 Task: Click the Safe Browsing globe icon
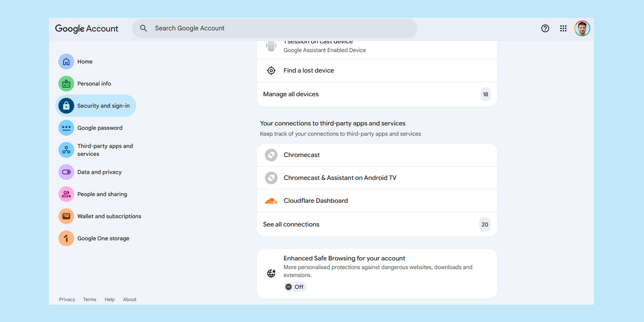tap(271, 273)
